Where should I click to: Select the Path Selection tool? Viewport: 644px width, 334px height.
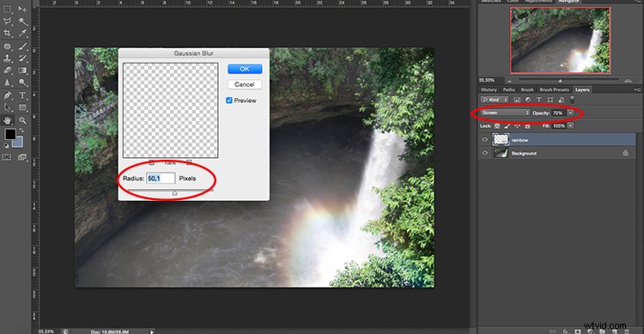pyautogui.click(x=8, y=107)
